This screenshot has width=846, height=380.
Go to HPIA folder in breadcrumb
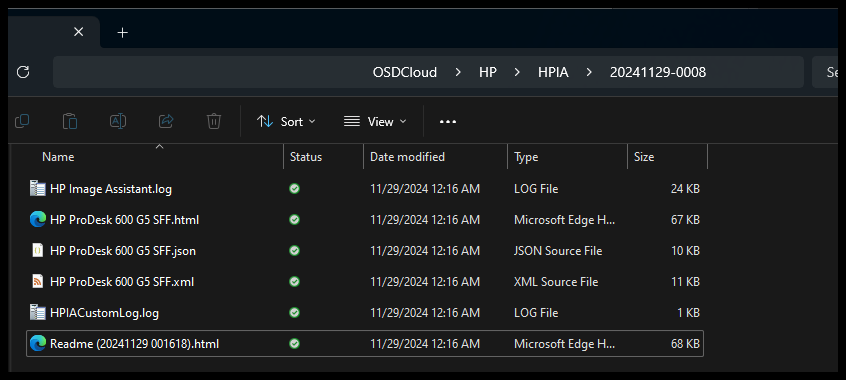553,72
